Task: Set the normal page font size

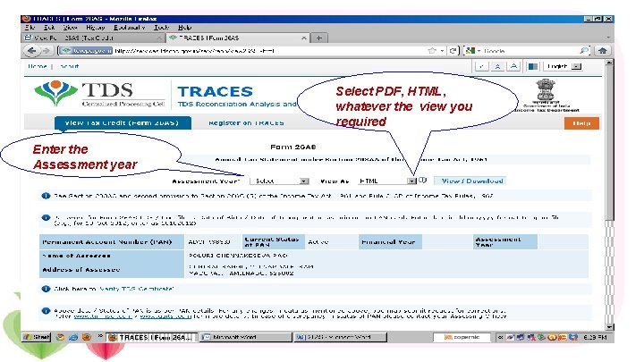Action: coord(497,66)
